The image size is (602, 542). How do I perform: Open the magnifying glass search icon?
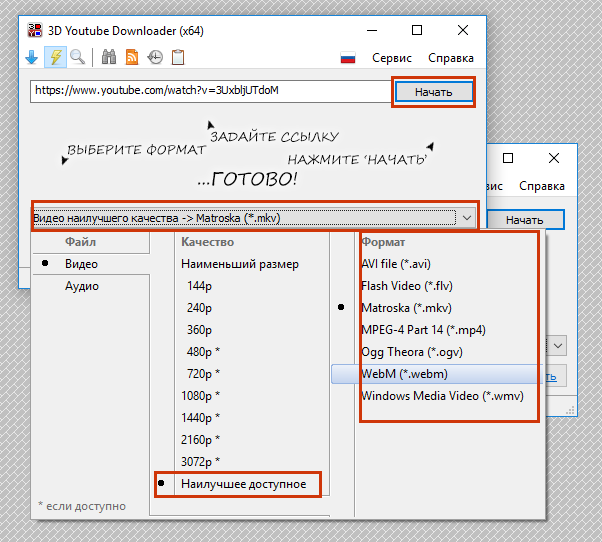click(78, 57)
